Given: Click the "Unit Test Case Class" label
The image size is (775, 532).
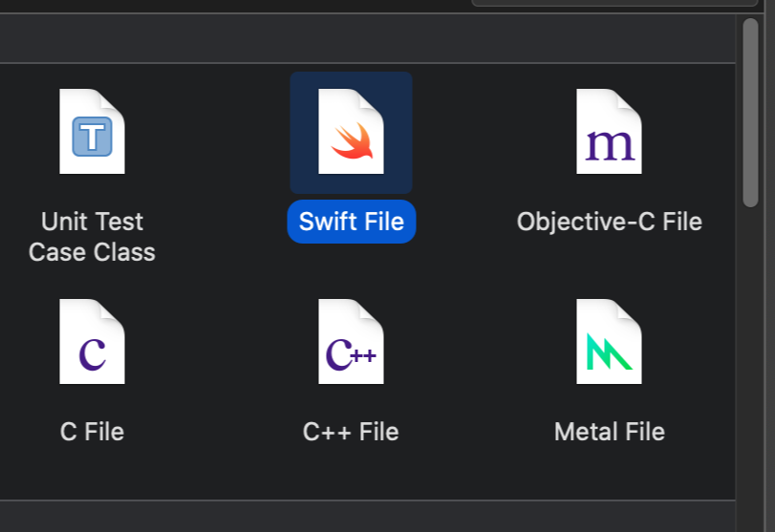Looking at the screenshot, I should (x=92, y=237).
